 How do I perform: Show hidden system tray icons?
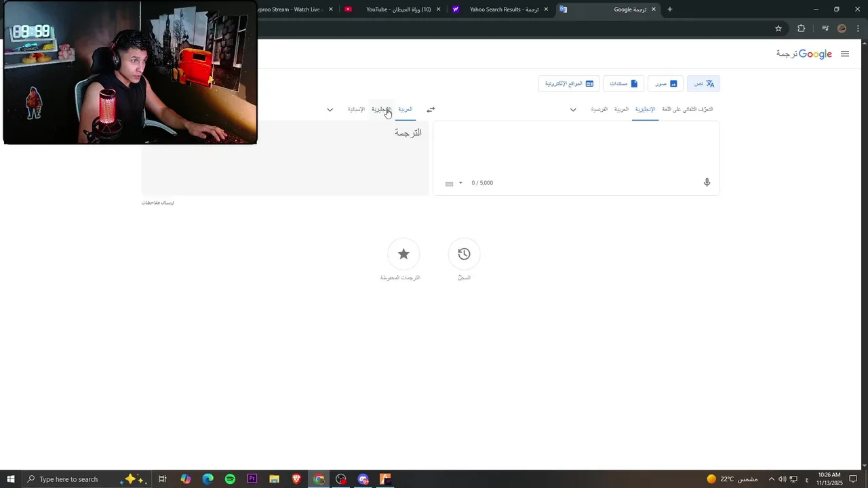771,479
